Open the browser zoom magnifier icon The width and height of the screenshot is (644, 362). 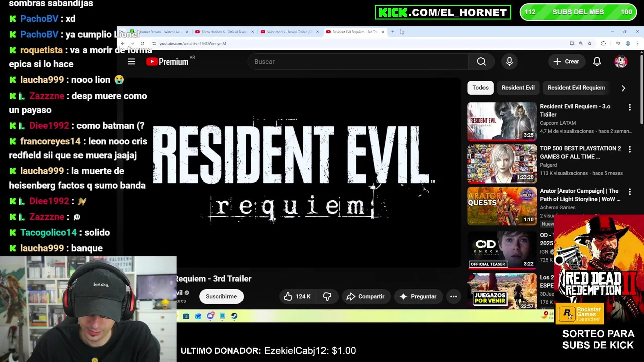581,43
